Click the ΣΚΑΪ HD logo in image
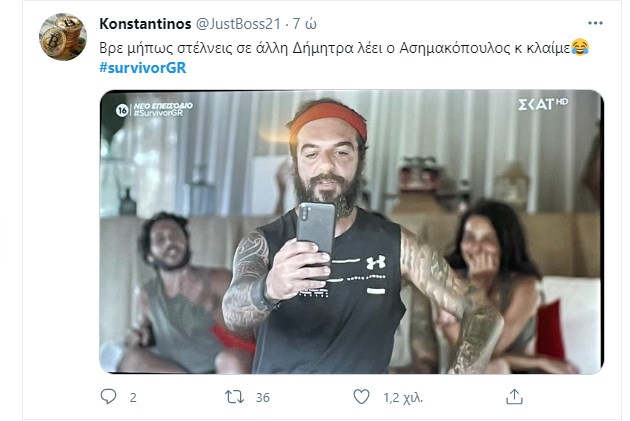 [x=543, y=104]
